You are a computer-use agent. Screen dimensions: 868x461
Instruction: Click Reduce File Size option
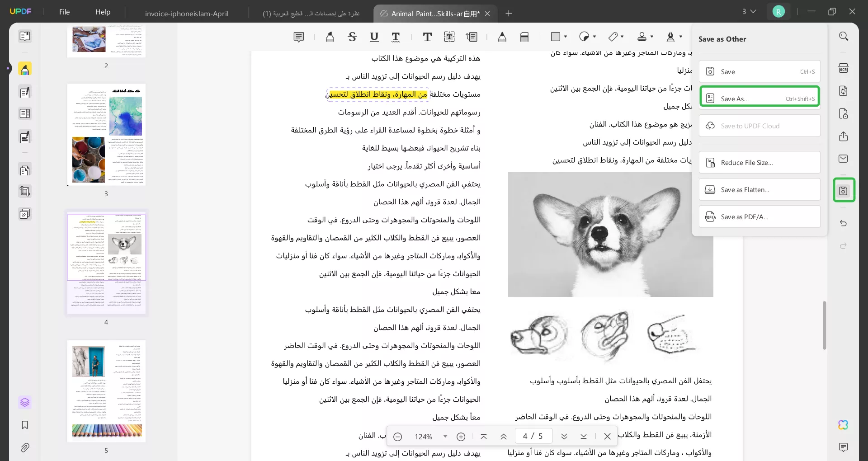coord(759,162)
